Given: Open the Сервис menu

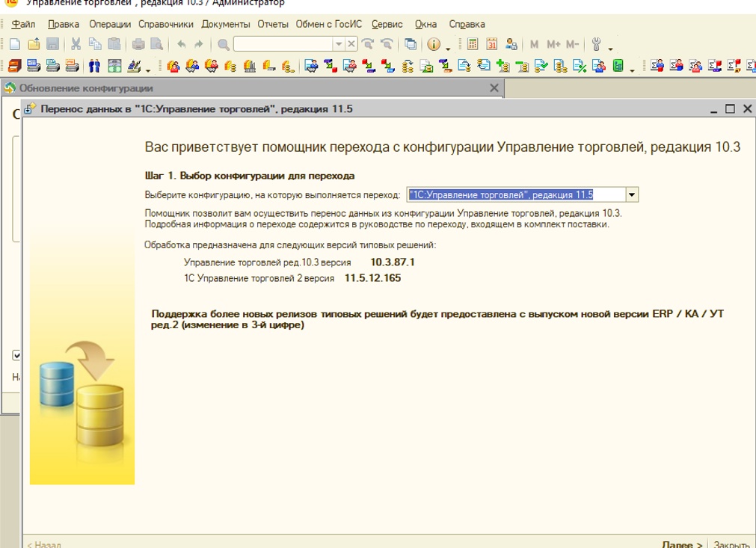Looking at the screenshot, I should click(x=387, y=24).
